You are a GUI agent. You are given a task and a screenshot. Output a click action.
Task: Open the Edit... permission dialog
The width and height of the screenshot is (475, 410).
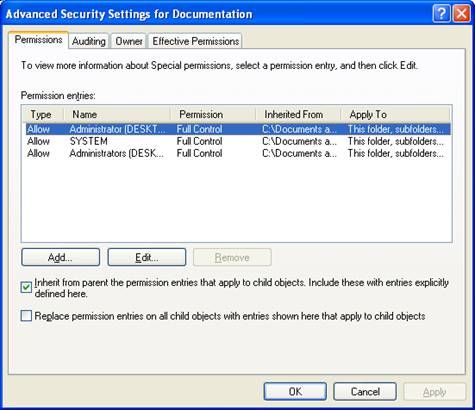[147, 257]
